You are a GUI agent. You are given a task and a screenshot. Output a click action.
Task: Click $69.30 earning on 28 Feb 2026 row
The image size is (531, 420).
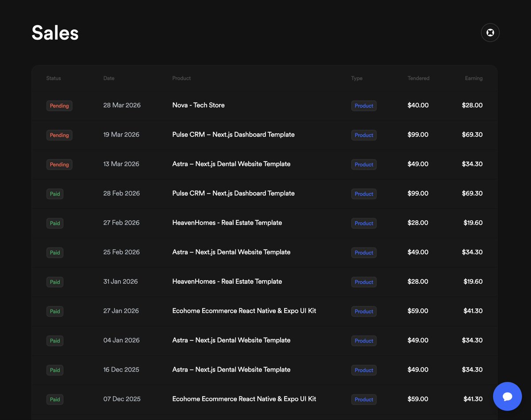point(472,193)
